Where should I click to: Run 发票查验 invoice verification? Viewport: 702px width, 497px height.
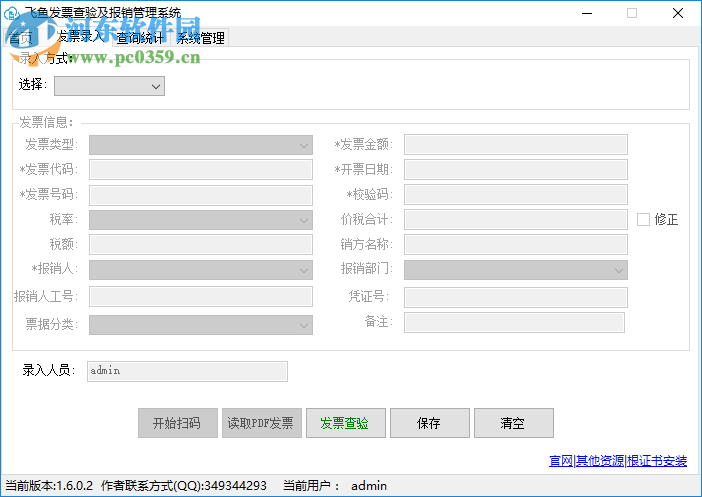pos(346,423)
